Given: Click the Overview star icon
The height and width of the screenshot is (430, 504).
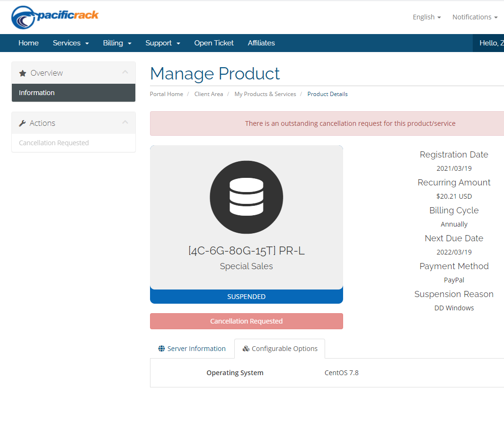Looking at the screenshot, I should point(23,73).
